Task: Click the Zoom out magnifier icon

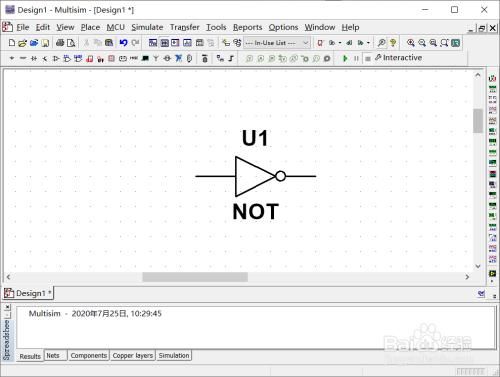Action: click(x=422, y=43)
